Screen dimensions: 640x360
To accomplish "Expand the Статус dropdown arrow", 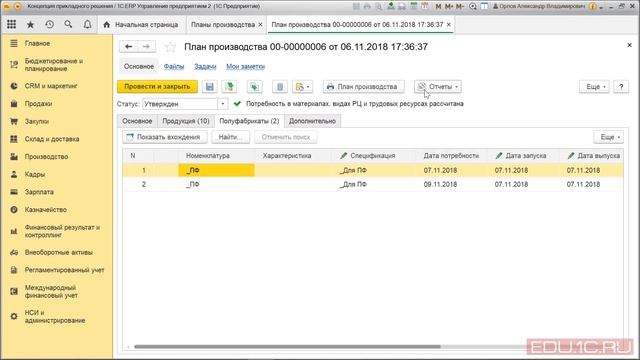I will (223, 104).
